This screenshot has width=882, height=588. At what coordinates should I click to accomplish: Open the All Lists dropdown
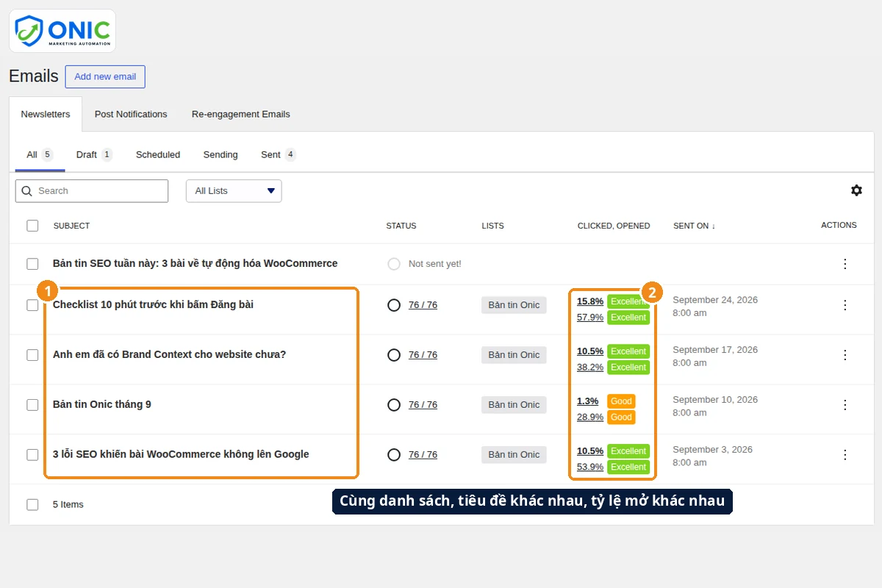coord(234,191)
